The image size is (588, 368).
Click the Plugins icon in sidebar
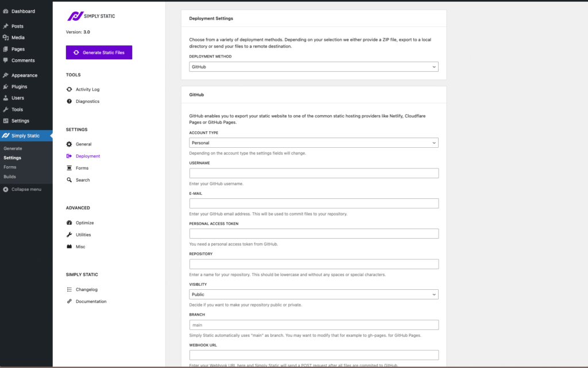[6, 86]
